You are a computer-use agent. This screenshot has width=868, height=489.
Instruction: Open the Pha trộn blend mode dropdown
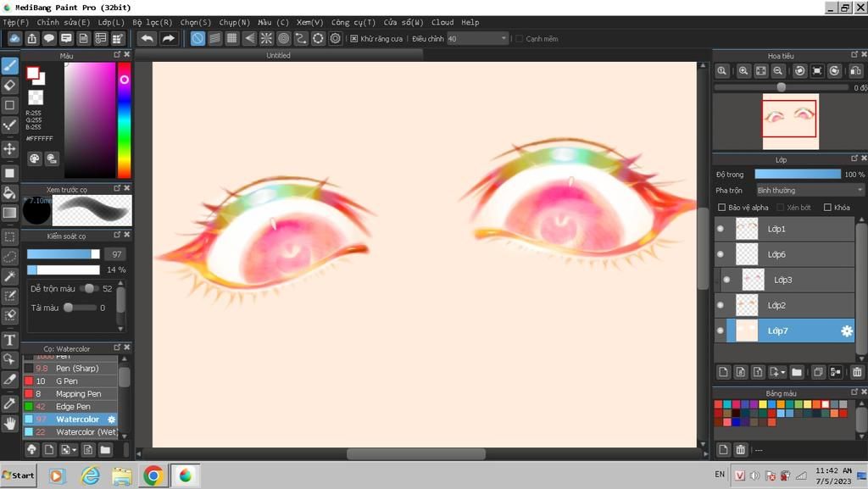point(810,191)
